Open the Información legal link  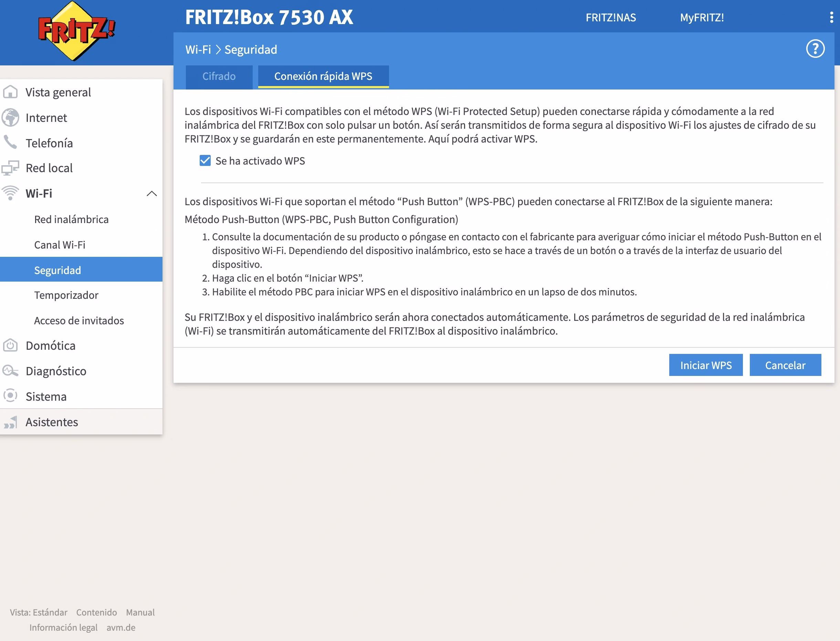tap(63, 627)
